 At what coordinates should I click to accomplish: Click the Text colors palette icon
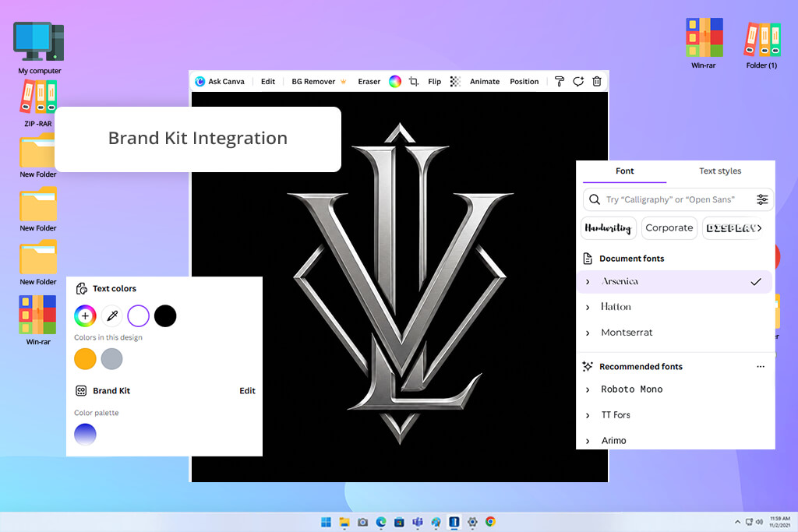coord(81,289)
